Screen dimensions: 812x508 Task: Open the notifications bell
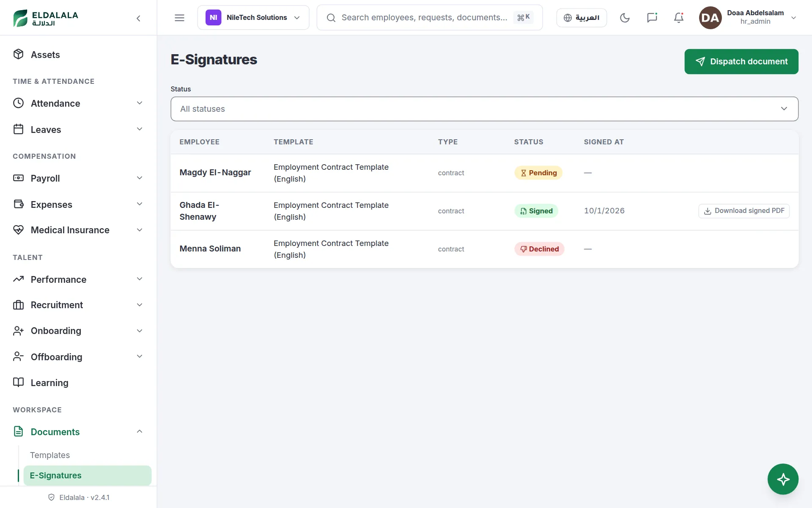click(x=679, y=18)
